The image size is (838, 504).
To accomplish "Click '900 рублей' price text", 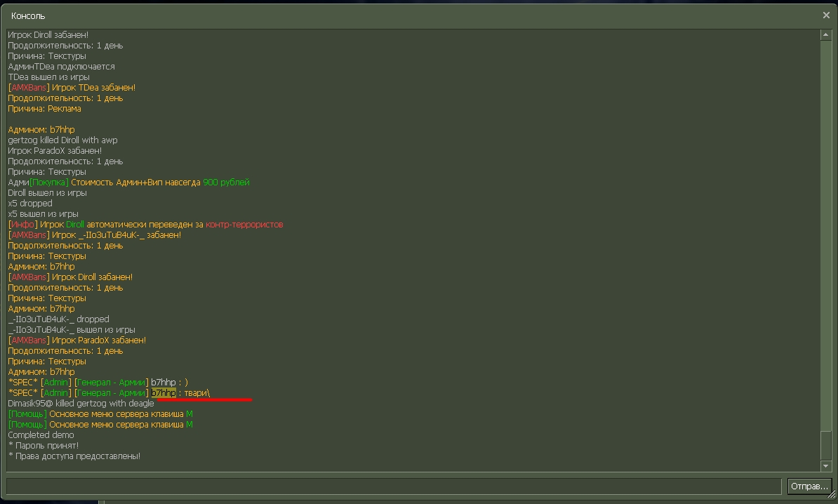I will (226, 183).
